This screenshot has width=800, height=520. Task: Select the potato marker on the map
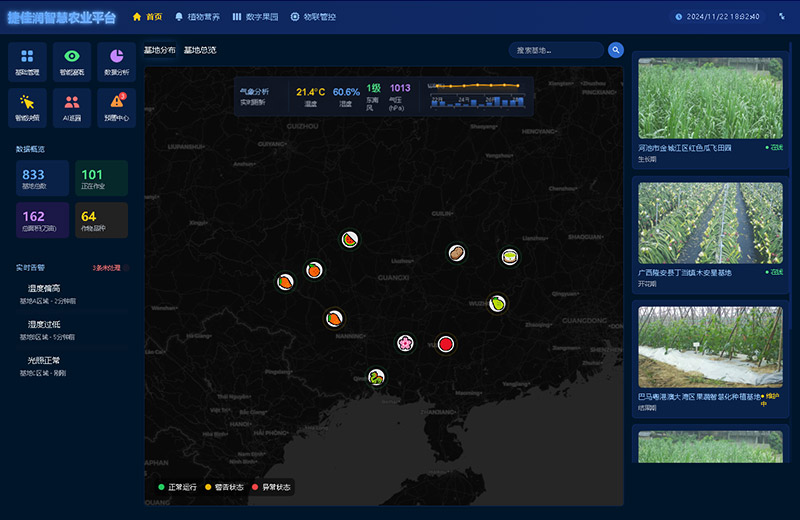tap(457, 253)
